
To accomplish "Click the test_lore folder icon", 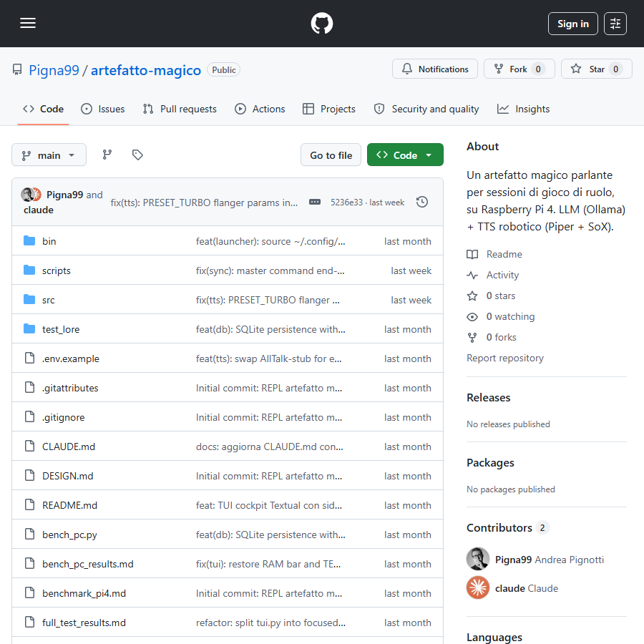I will (29, 329).
